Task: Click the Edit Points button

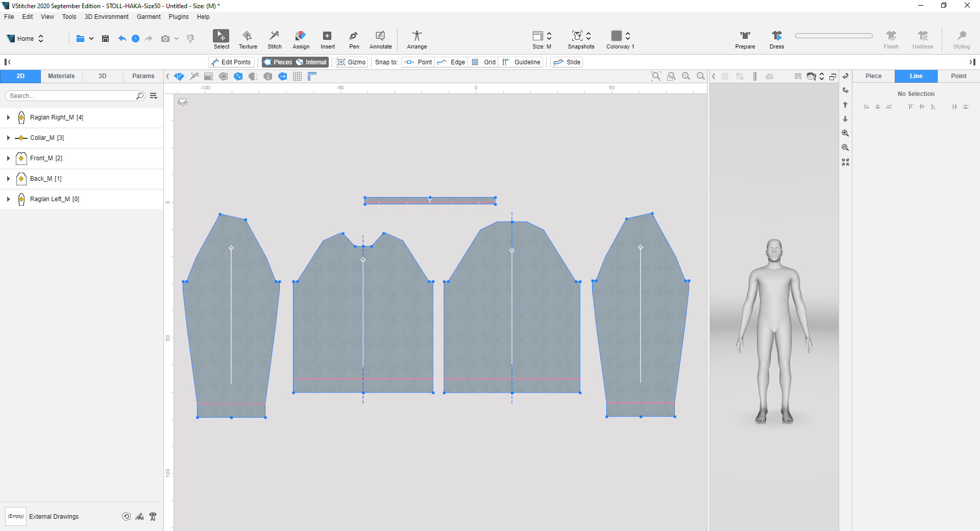Action: click(231, 62)
